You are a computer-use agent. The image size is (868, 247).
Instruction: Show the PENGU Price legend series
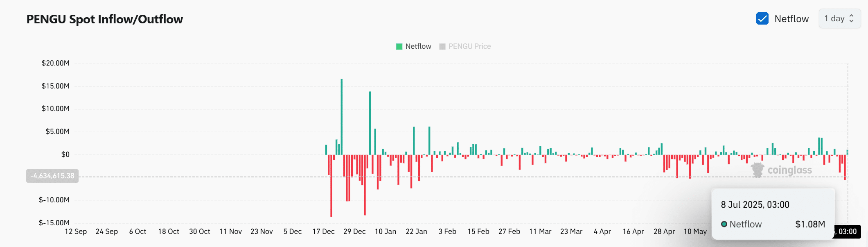464,47
